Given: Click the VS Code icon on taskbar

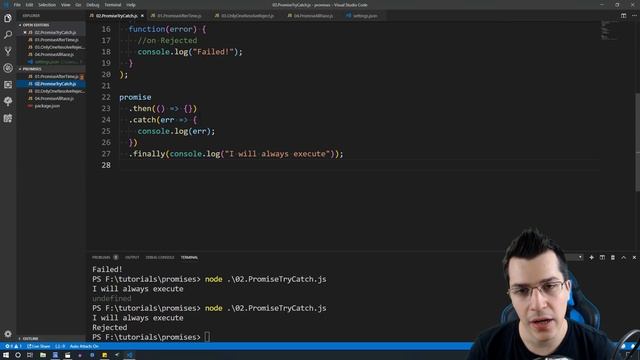Looking at the screenshot, I should 129,355.
